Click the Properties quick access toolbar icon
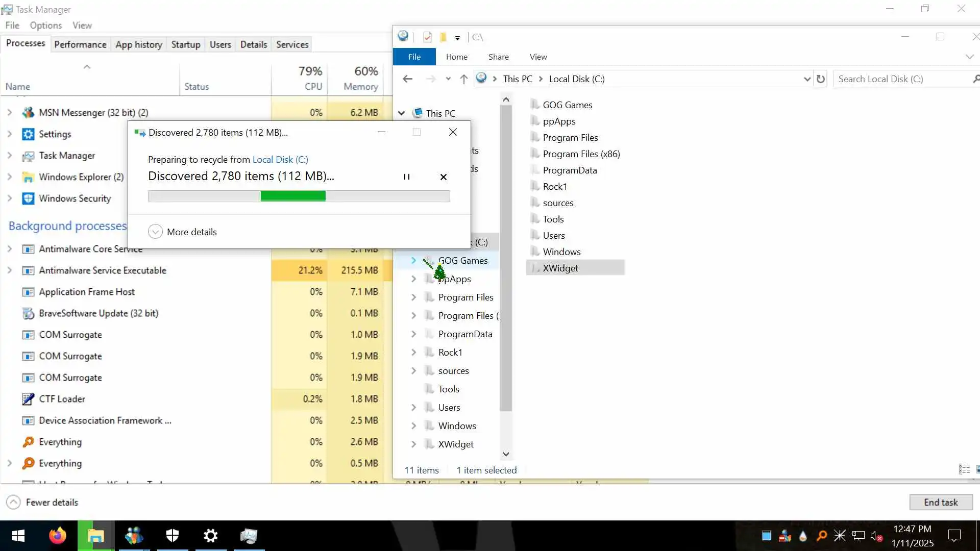The height and width of the screenshot is (551, 980). click(x=428, y=37)
